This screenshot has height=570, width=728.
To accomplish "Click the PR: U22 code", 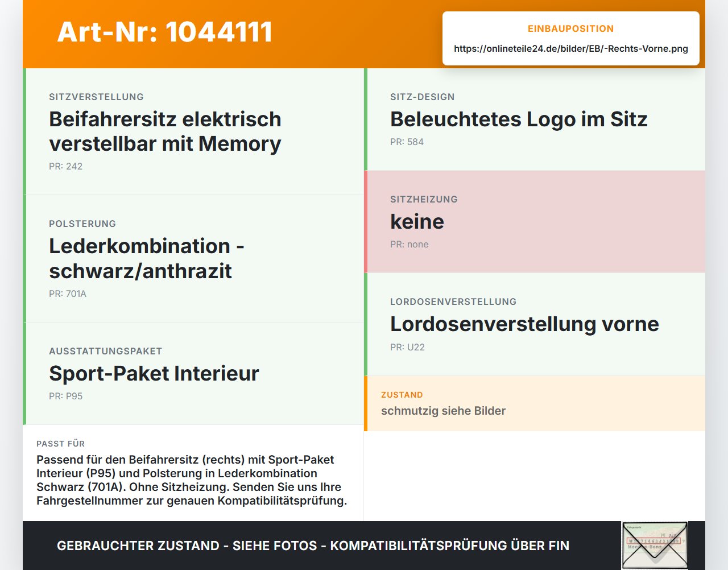I will [407, 347].
